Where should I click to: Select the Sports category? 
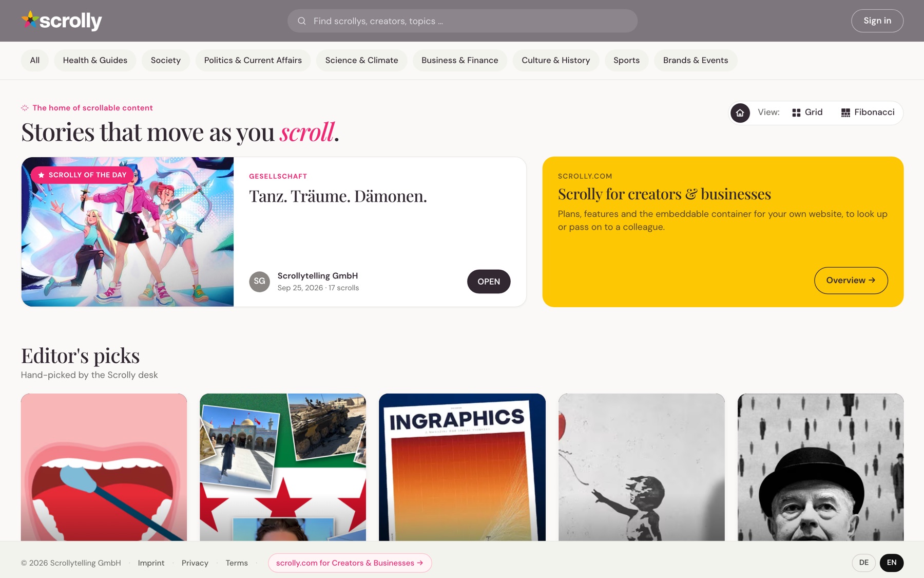click(626, 60)
